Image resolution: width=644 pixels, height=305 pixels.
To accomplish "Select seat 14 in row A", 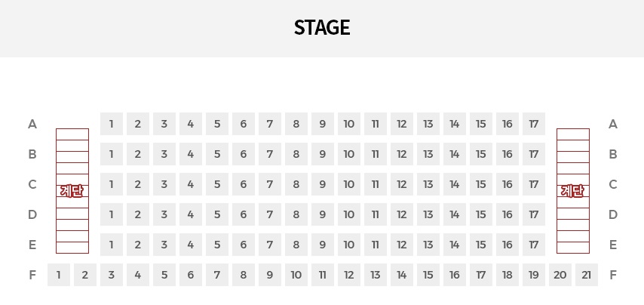I will [x=454, y=124].
